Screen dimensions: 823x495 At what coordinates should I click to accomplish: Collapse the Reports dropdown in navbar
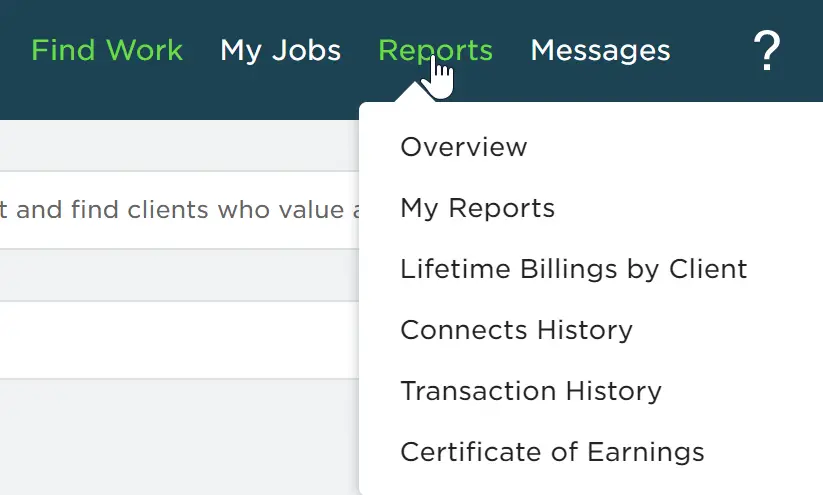[435, 51]
